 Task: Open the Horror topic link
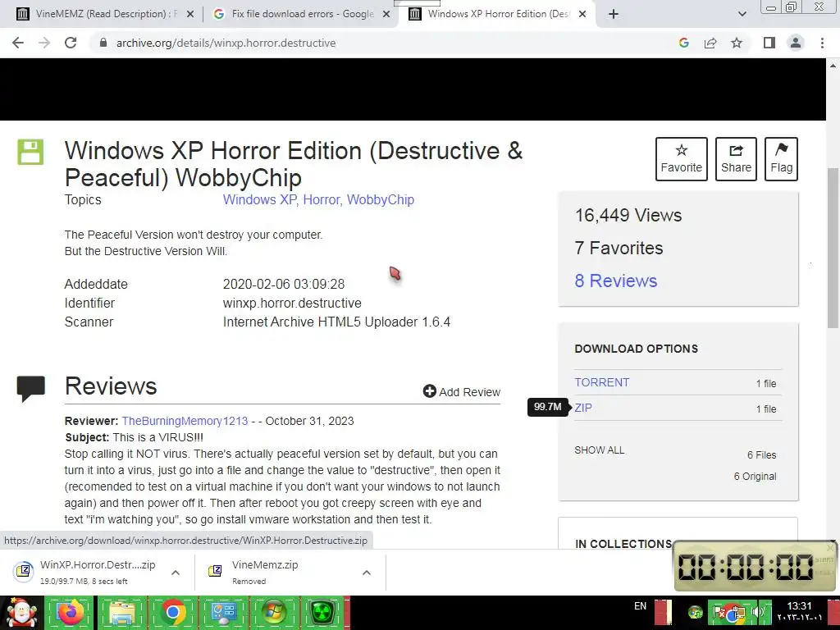point(322,199)
